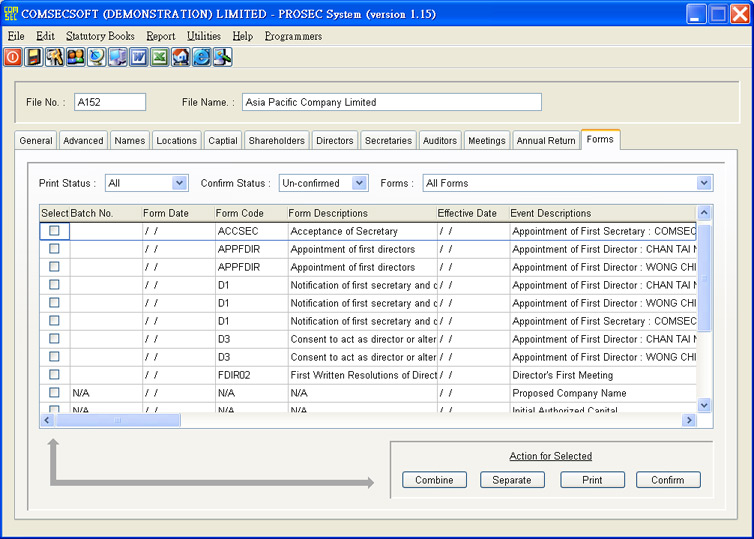Image resolution: width=754 pixels, height=539 pixels.
Task: Click the Excel spreadsheet toolbar icon
Action: [160, 57]
